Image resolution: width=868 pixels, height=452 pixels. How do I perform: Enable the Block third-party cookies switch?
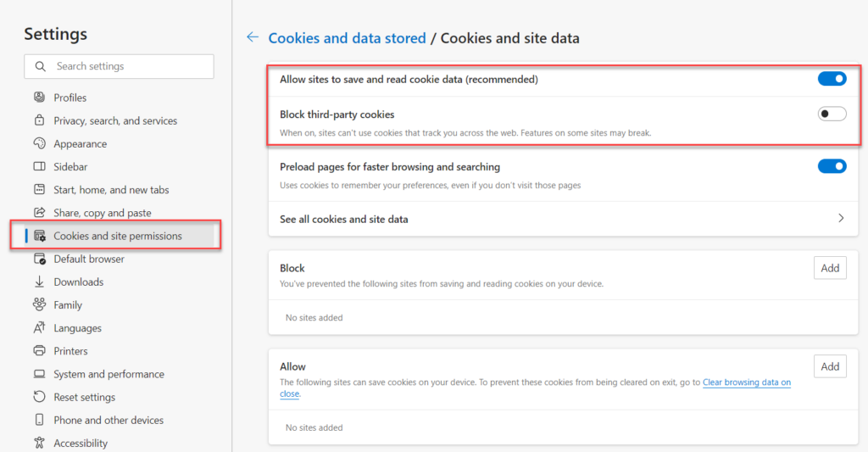832,114
